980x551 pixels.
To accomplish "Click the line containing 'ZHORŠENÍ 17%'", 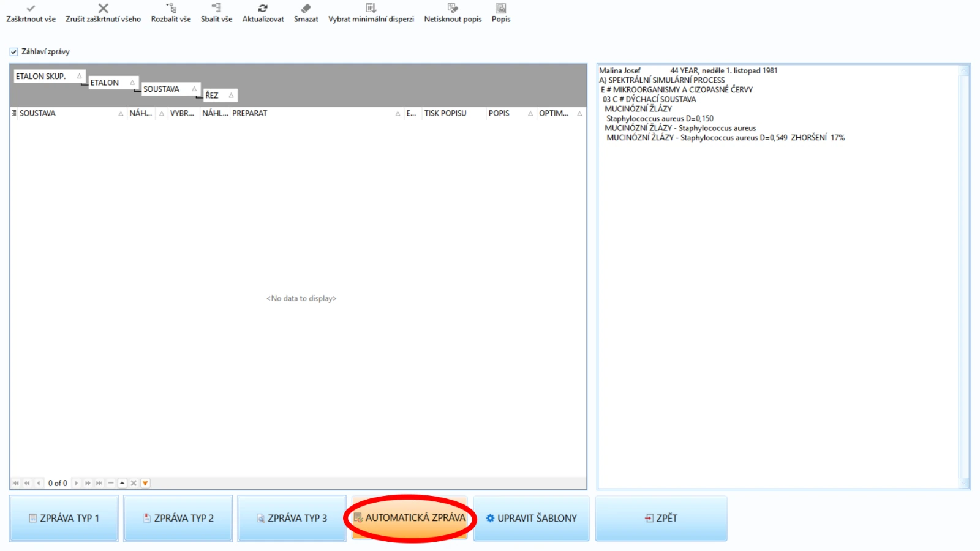I will pyautogui.click(x=726, y=138).
